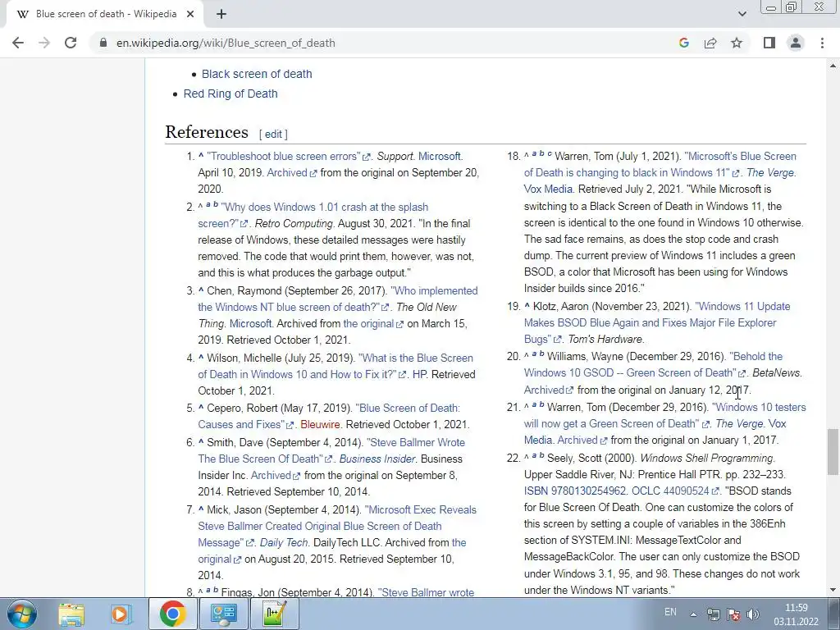
Task: Open Red Ring of Death link
Action: [x=231, y=94]
